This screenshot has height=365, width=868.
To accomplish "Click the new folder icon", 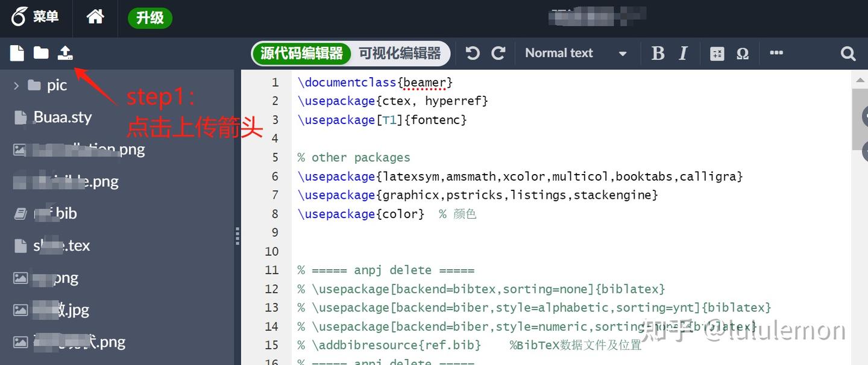I will (x=41, y=53).
